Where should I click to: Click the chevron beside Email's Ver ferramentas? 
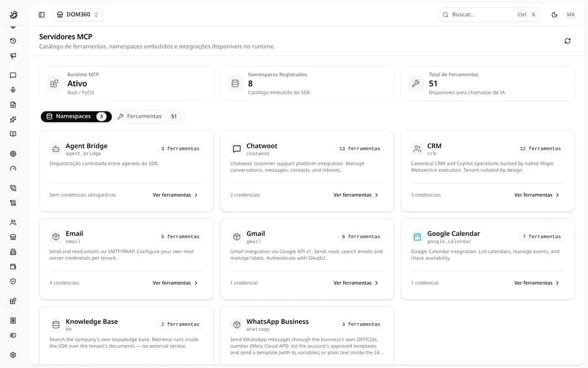click(x=196, y=283)
